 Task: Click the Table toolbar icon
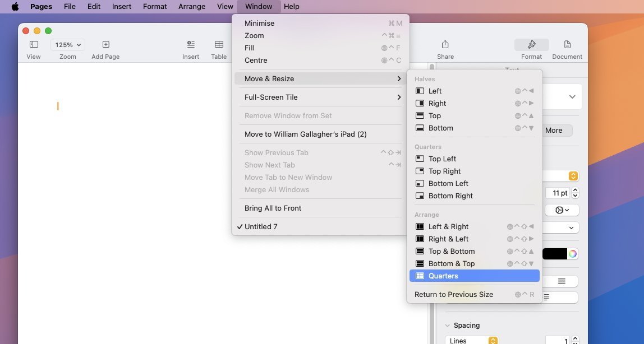[x=219, y=44]
